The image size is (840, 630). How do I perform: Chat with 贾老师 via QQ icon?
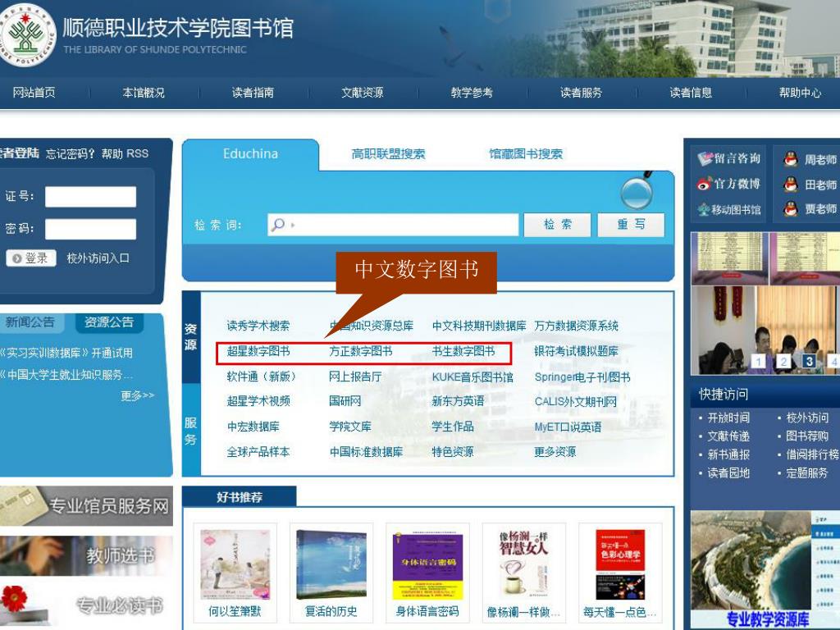coord(791,208)
